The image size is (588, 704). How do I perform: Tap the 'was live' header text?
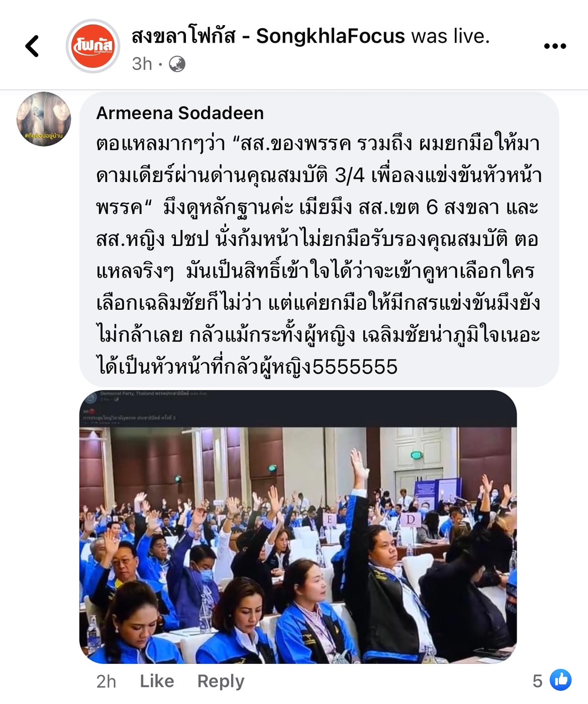(x=450, y=36)
